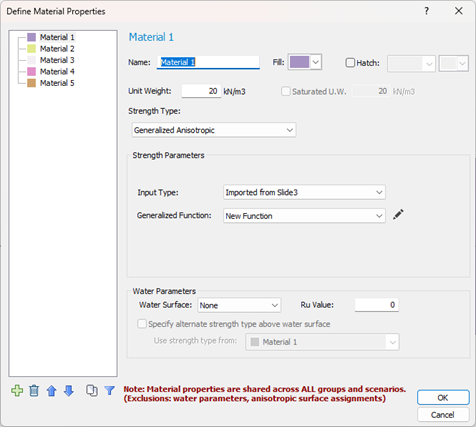Click the OK button
This screenshot has height=427, width=476.
[x=443, y=398]
